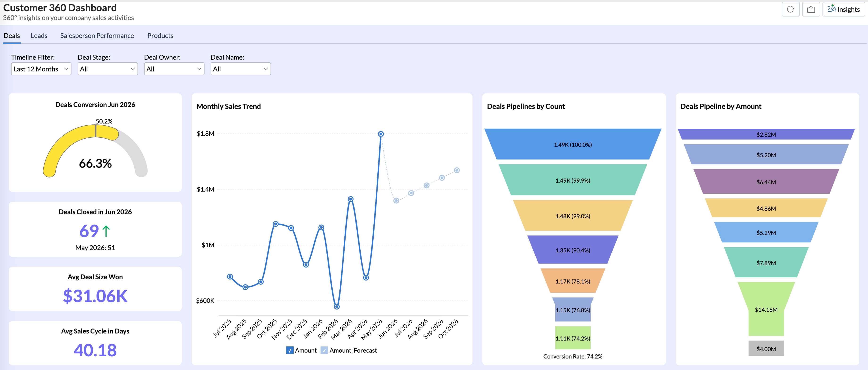Image resolution: width=868 pixels, height=370 pixels.
Task: Click the May 2026: 51 comparison text
Action: tap(95, 247)
